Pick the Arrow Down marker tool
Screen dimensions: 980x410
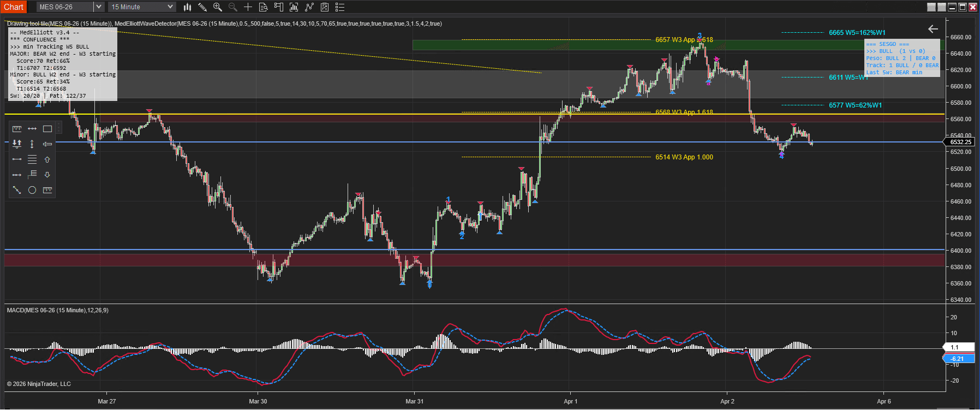click(47, 175)
